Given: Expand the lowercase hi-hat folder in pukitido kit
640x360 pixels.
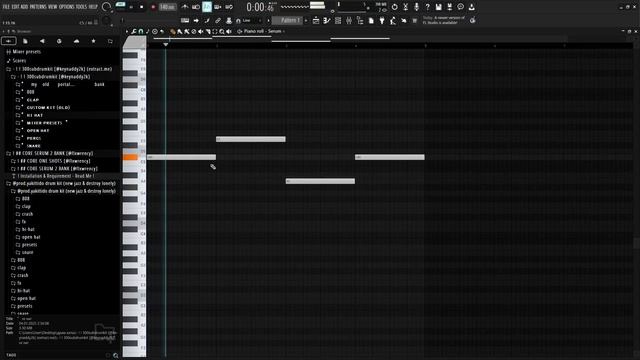Looking at the screenshot, I should [x=28, y=229].
